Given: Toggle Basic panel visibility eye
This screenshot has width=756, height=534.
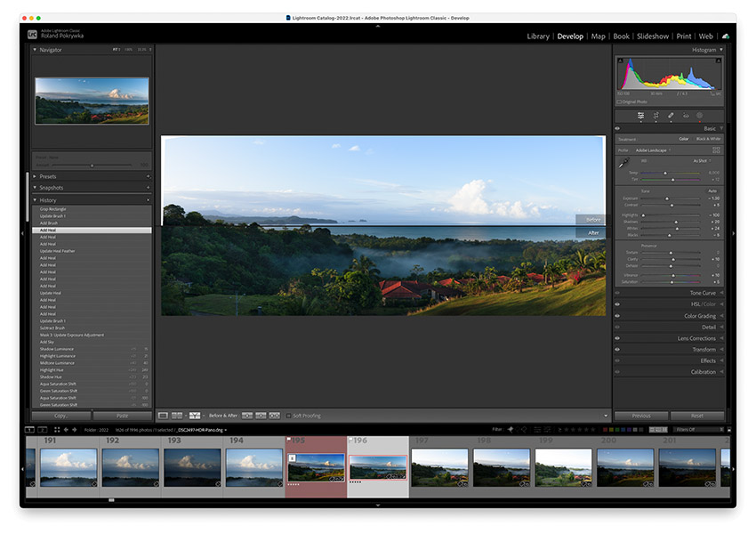Looking at the screenshot, I should (617, 128).
